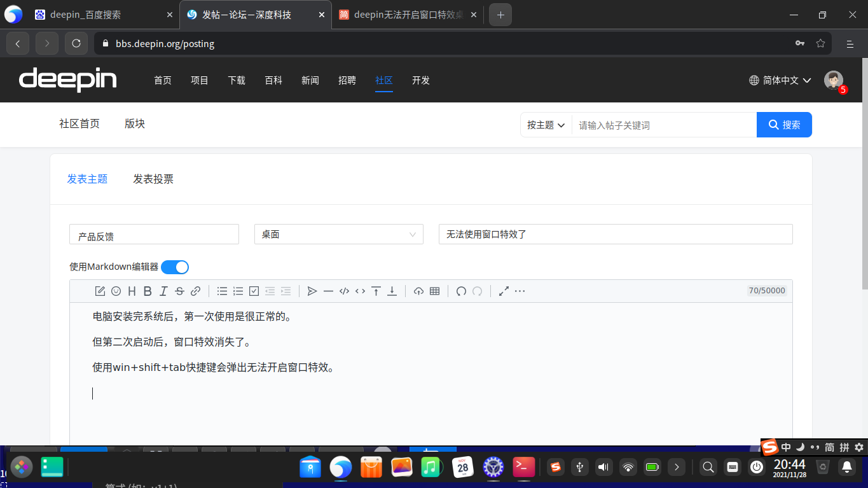Click the insert link icon
The width and height of the screenshot is (868, 488).
coord(195,291)
